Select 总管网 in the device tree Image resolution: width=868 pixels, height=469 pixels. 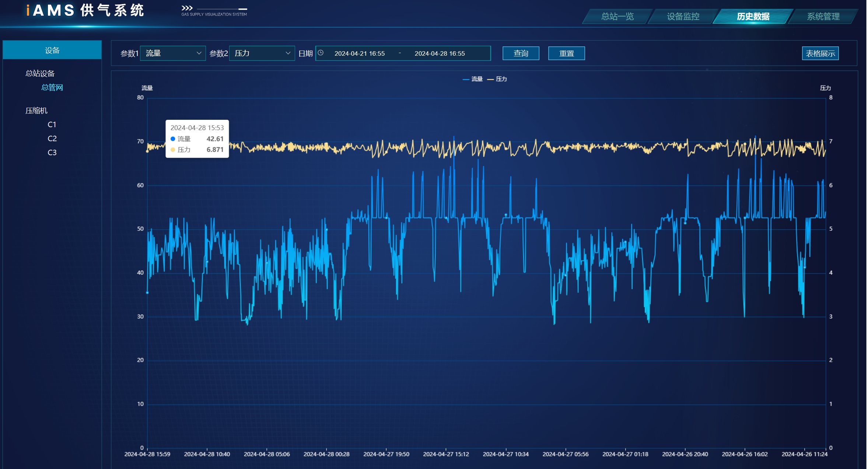(52, 87)
